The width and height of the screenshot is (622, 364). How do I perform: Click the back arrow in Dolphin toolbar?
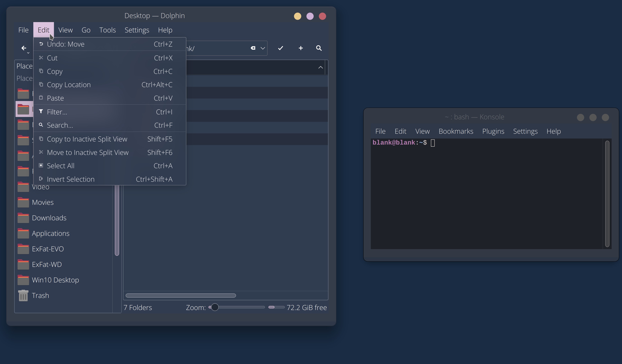coord(24,48)
